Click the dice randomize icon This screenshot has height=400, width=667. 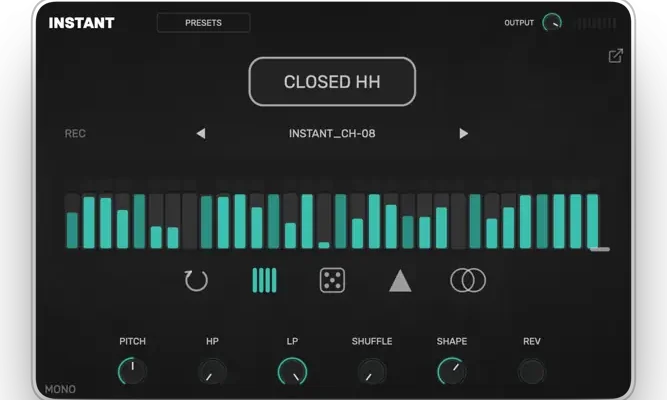tap(332, 280)
